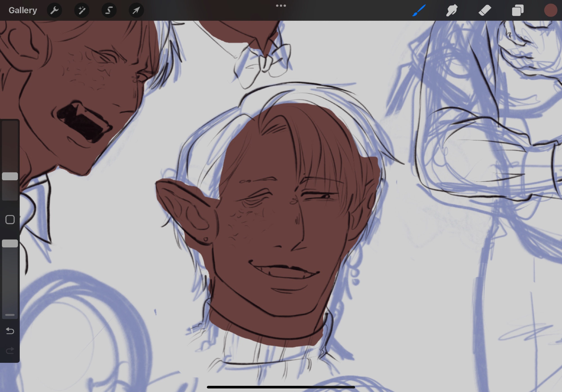This screenshot has height=392, width=562.
Task: Open the Layers panel
Action: [518, 11]
